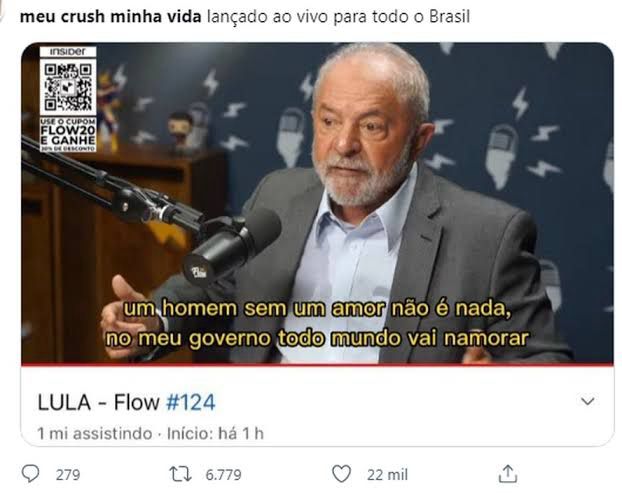This screenshot has width=622, height=493.
Task: Click the insider logo above the QR code
Action: [x=68, y=52]
